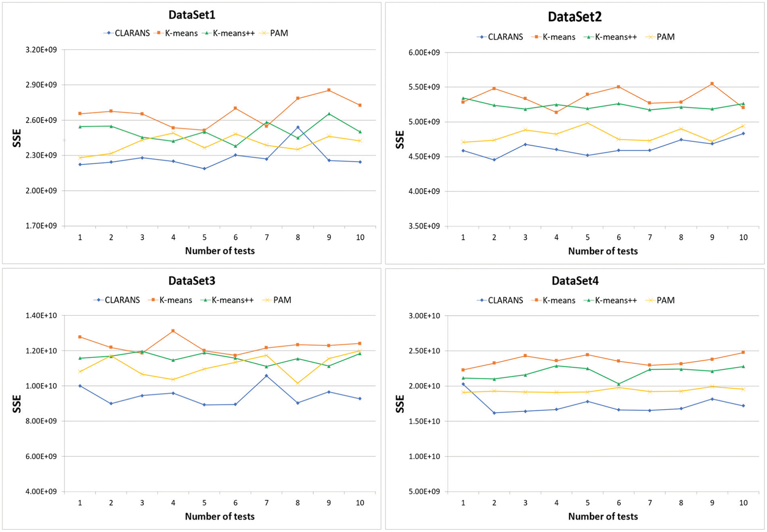The image size is (767, 532).
Task: Click K-means++ legend marker in DataSet2 chart
Action: tap(589, 37)
